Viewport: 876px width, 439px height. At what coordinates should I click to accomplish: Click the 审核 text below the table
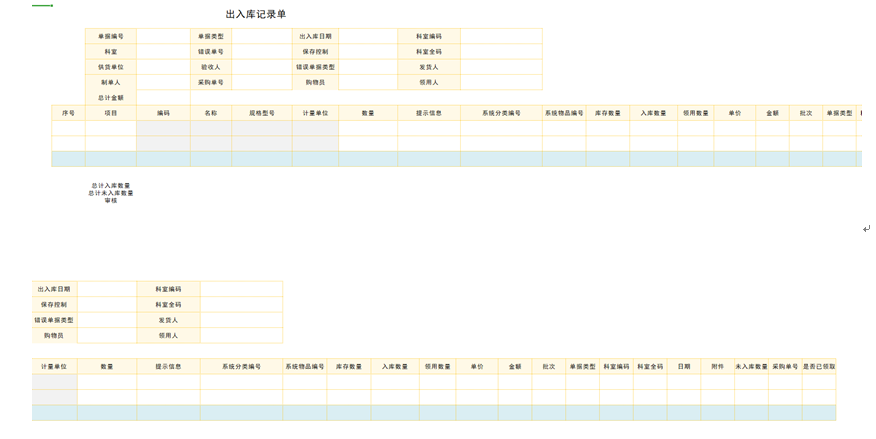pyautogui.click(x=111, y=201)
